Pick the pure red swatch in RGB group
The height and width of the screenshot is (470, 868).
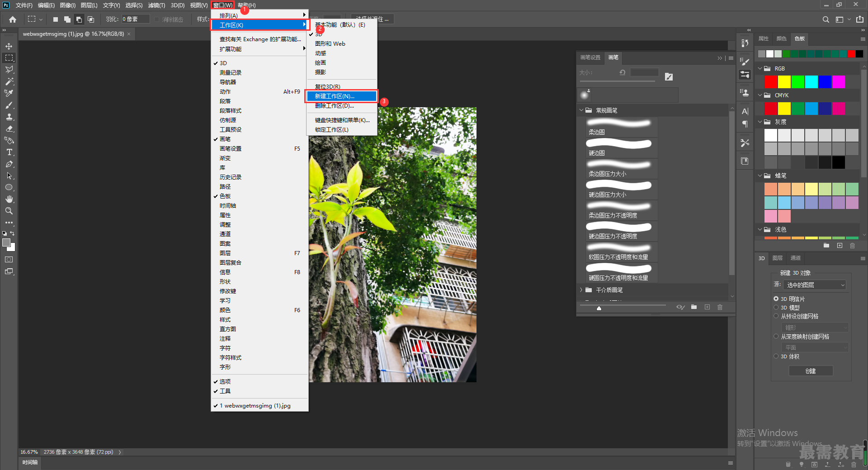point(771,82)
